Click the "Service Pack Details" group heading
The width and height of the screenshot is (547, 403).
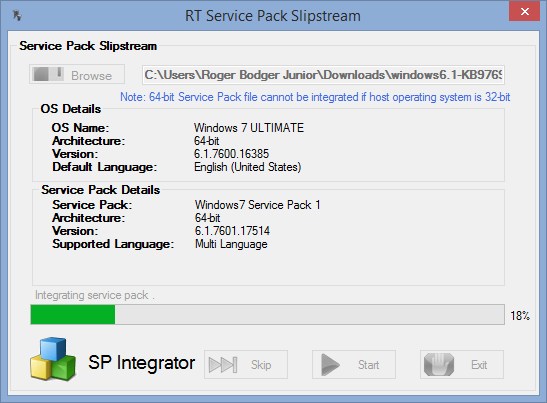pyautogui.click(x=100, y=190)
